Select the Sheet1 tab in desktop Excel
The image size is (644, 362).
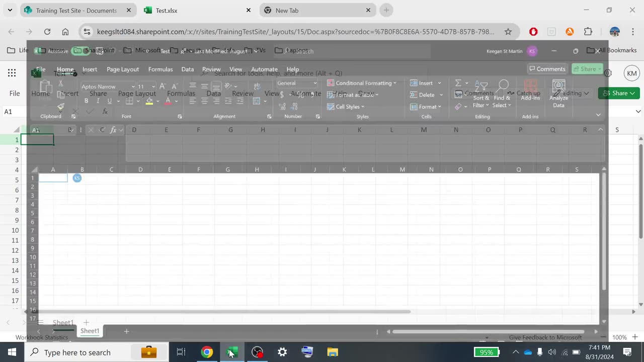[90, 331]
